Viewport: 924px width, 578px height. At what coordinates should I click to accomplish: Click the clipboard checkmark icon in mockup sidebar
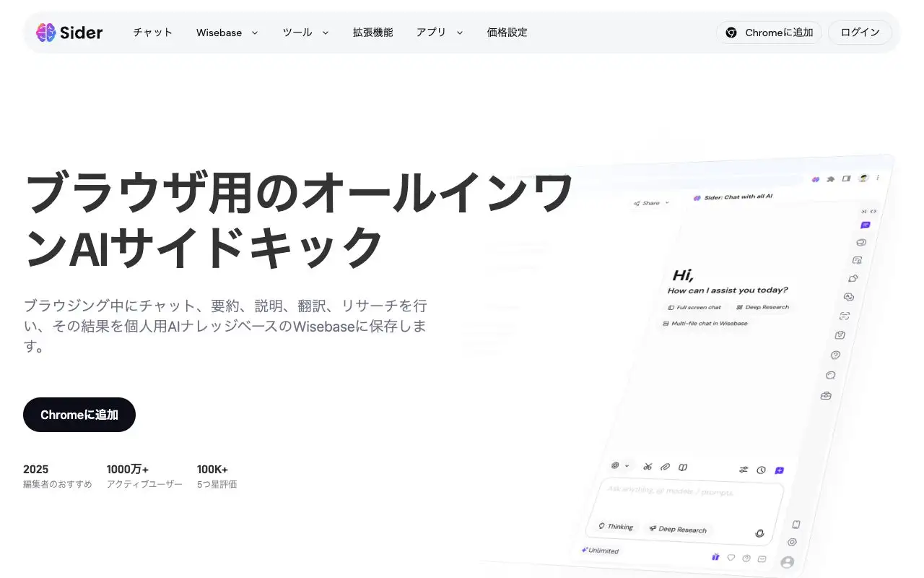[840, 335]
